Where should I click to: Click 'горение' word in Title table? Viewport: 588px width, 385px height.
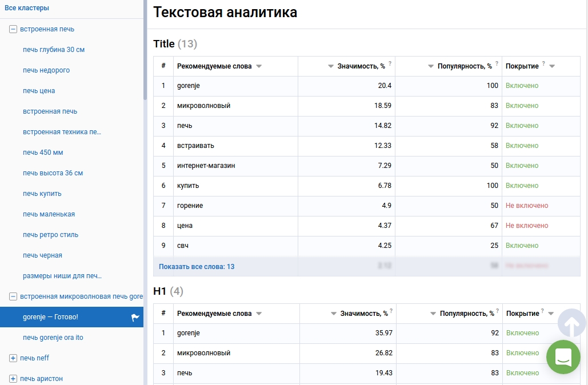190,206
